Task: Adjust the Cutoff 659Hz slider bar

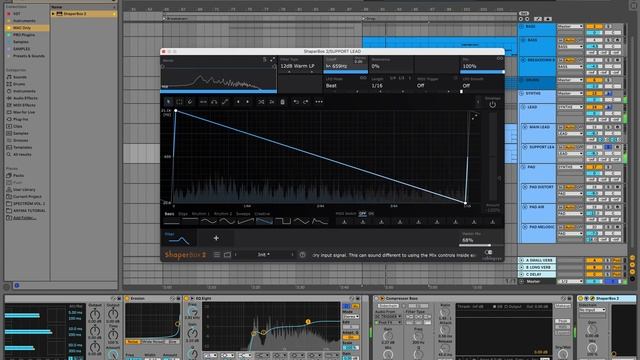Action: tap(346, 72)
